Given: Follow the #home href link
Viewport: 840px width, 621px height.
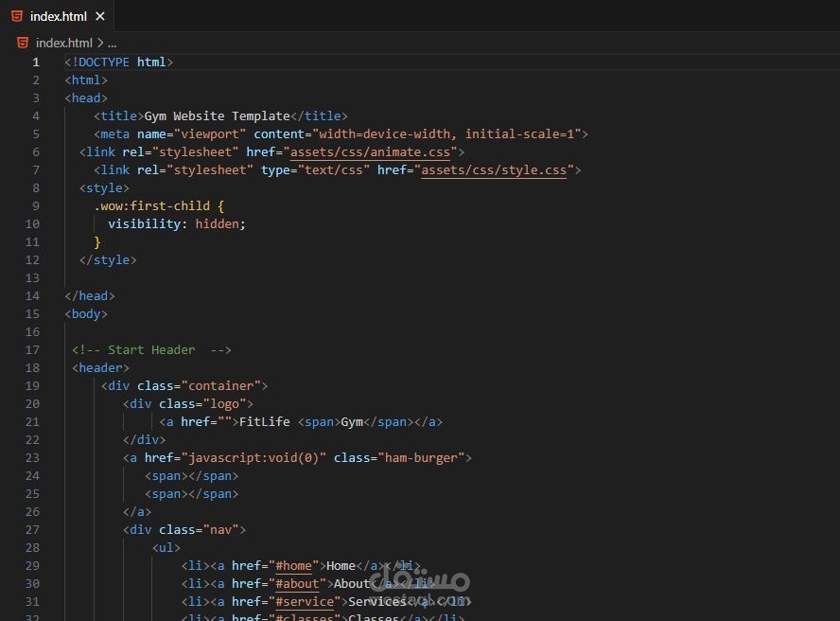Looking at the screenshot, I should [x=293, y=566].
